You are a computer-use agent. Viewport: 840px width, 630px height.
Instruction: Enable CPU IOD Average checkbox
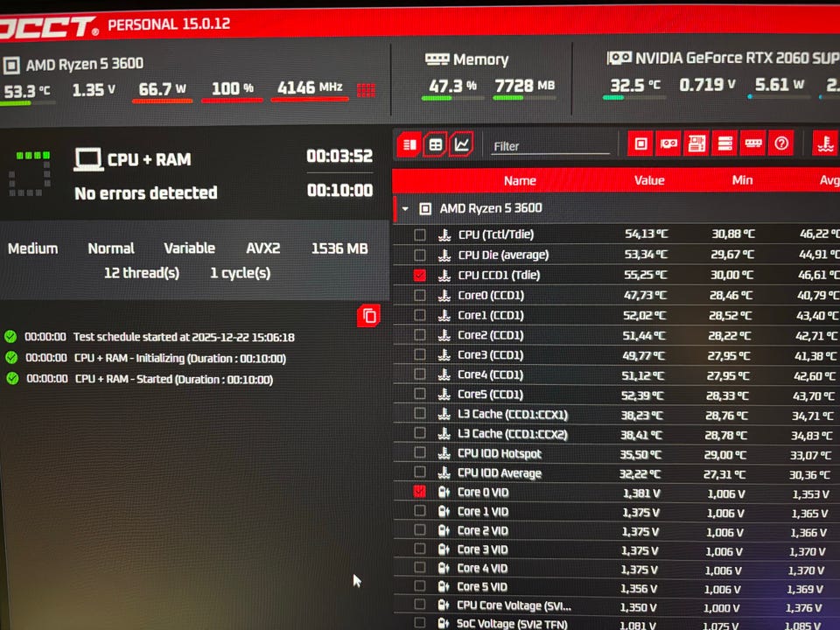(x=420, y=472)
